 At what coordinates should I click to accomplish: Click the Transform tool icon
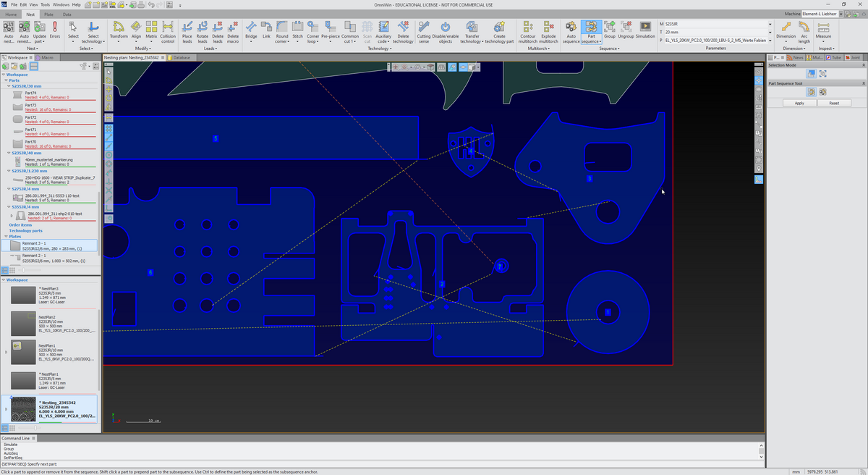[119, 26]
